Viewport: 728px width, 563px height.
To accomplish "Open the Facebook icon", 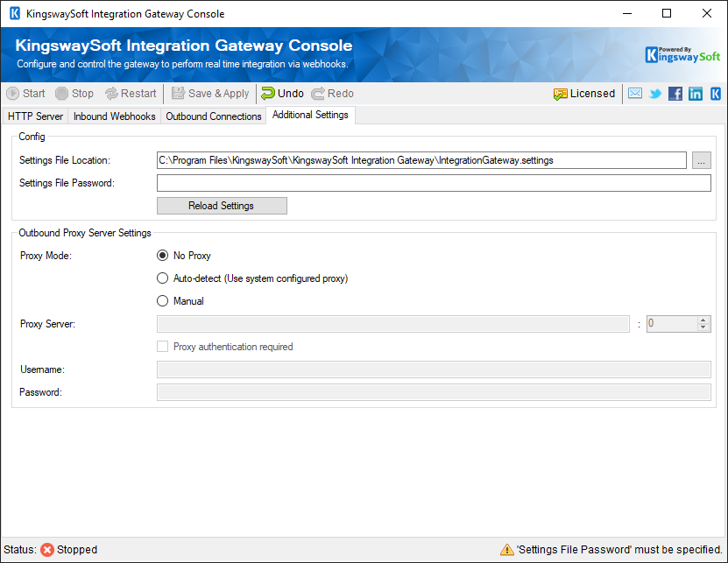I will tap(675, 94).
